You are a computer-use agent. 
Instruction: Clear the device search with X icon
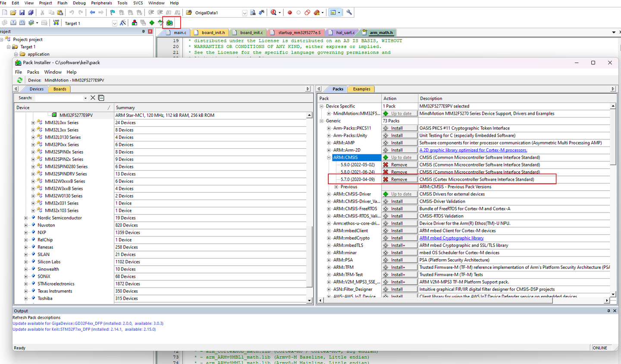93,98
